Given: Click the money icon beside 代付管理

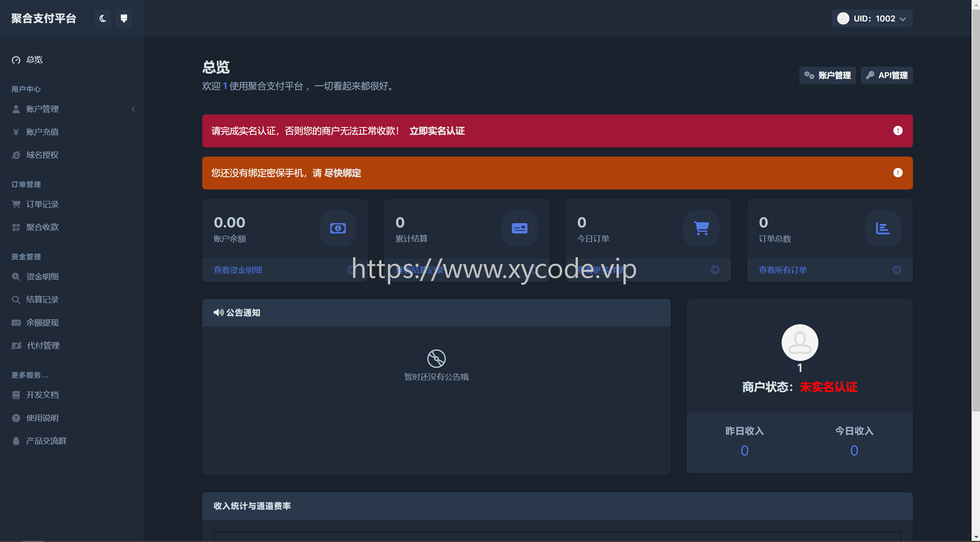Looking at the screenshot, I should (x=16, y=346).
